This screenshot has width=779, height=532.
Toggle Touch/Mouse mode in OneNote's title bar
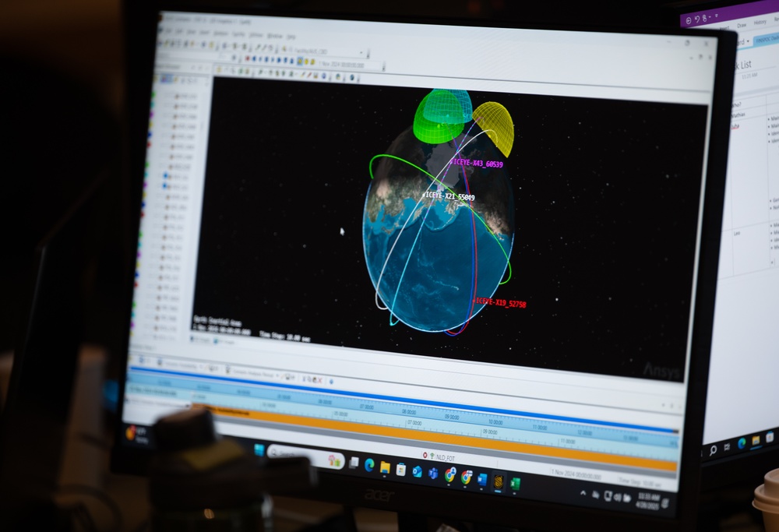click(705, 18)
